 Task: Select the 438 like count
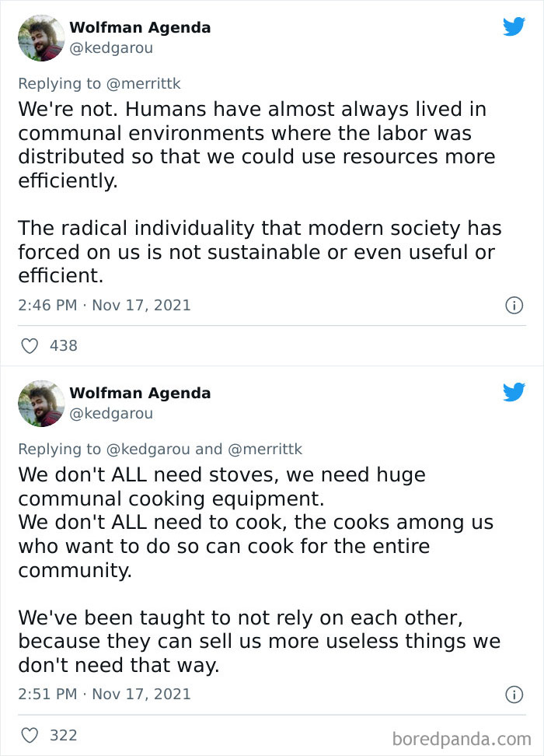(x=64, y=345)
